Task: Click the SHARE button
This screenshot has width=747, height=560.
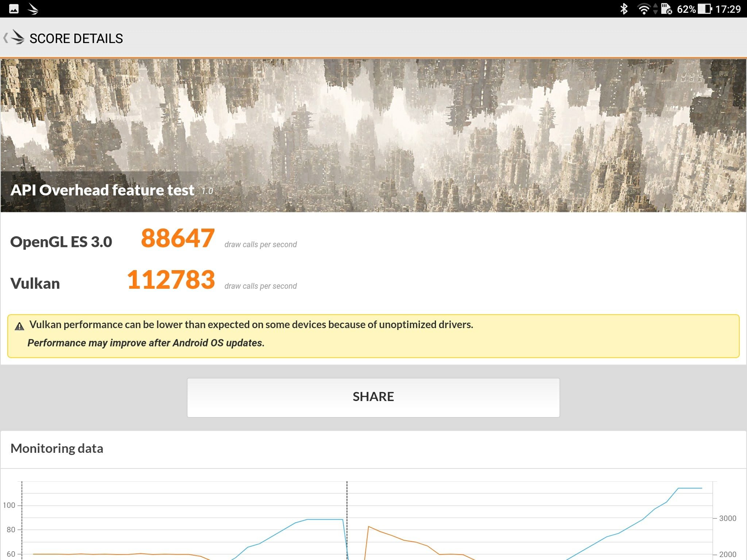Action: tap(373, 397)
